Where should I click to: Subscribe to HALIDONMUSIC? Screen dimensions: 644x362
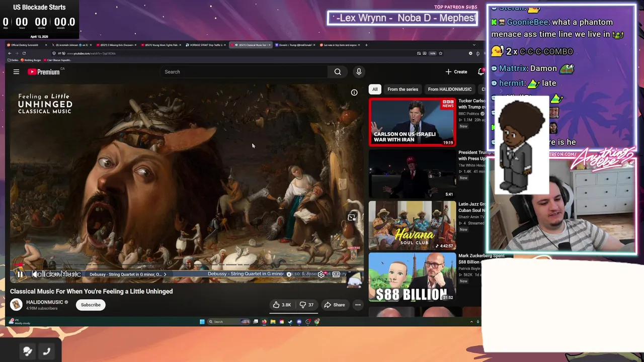tap(91, 305)
